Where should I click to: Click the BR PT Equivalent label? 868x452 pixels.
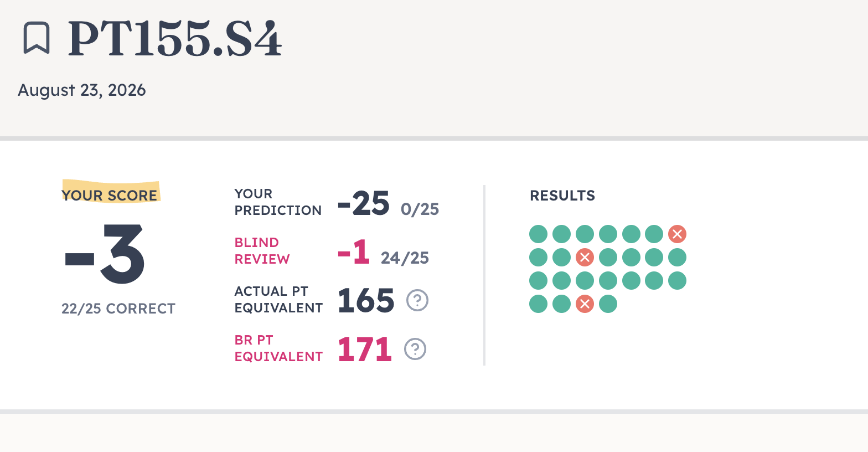click(278, 348)
